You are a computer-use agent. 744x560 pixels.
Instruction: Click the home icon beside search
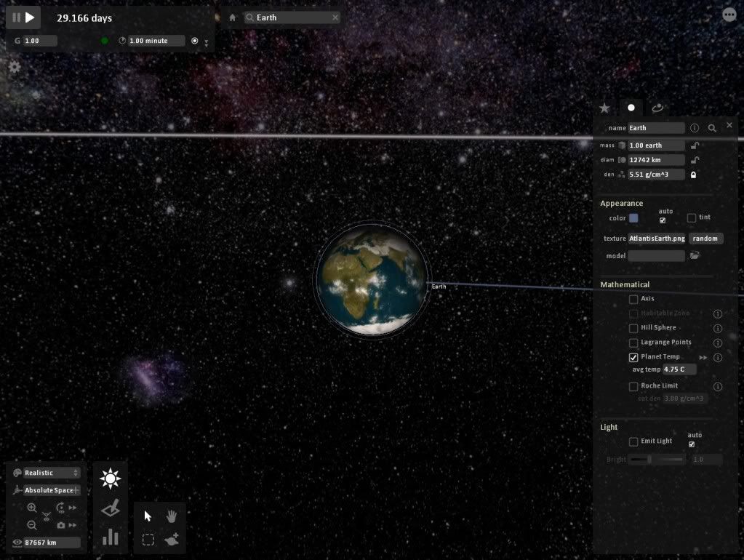[x=233, y=17]
